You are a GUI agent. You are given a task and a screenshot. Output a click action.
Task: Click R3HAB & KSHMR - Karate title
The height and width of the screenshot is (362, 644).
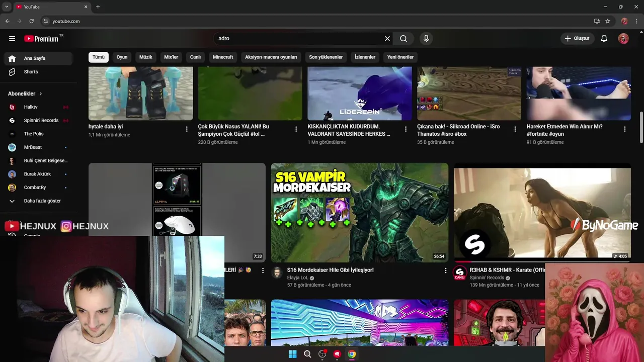[x=507, y=270]
